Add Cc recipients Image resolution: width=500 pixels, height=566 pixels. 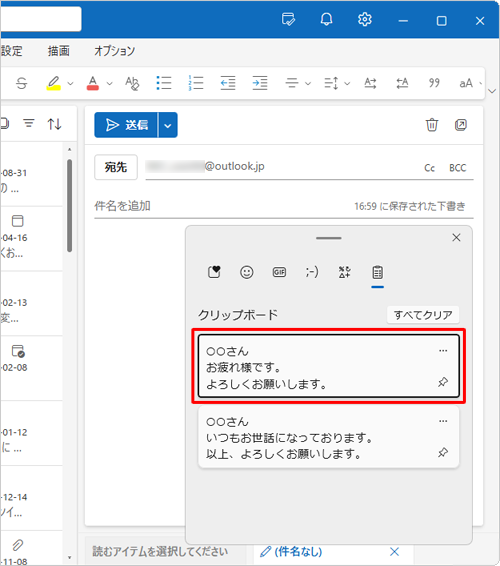click(x=430, y=168)
